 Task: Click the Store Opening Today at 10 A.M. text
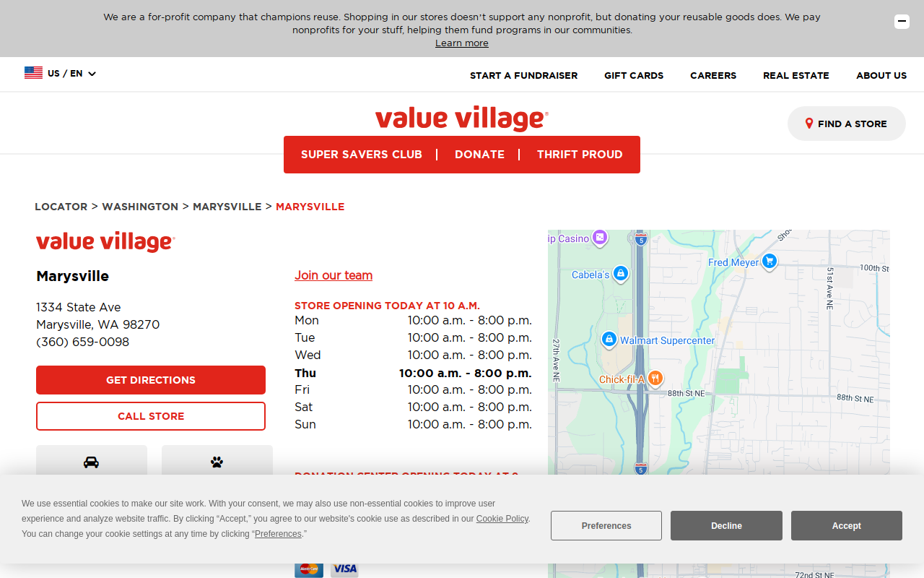387,306
